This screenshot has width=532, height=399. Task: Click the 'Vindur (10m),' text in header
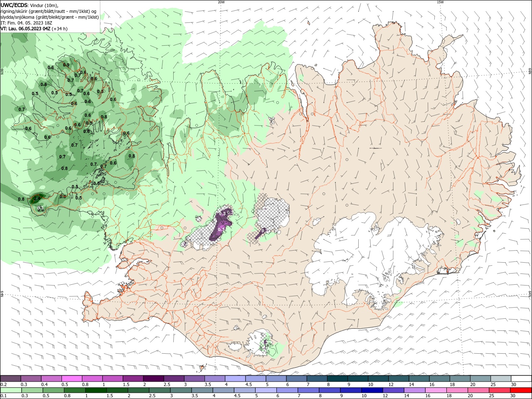click(44, 5)
